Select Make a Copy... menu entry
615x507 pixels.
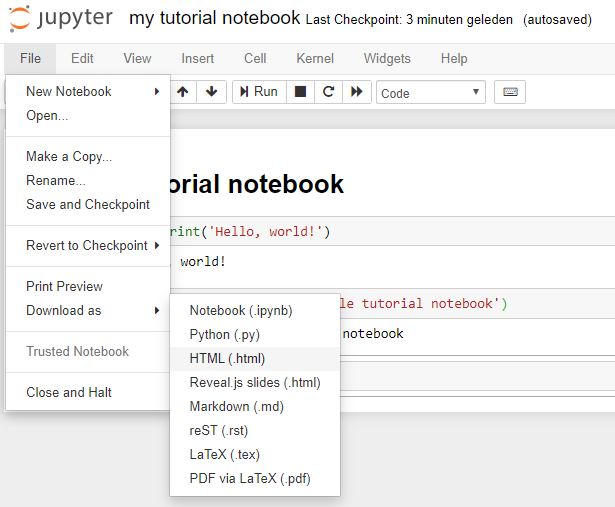point(88,156)
